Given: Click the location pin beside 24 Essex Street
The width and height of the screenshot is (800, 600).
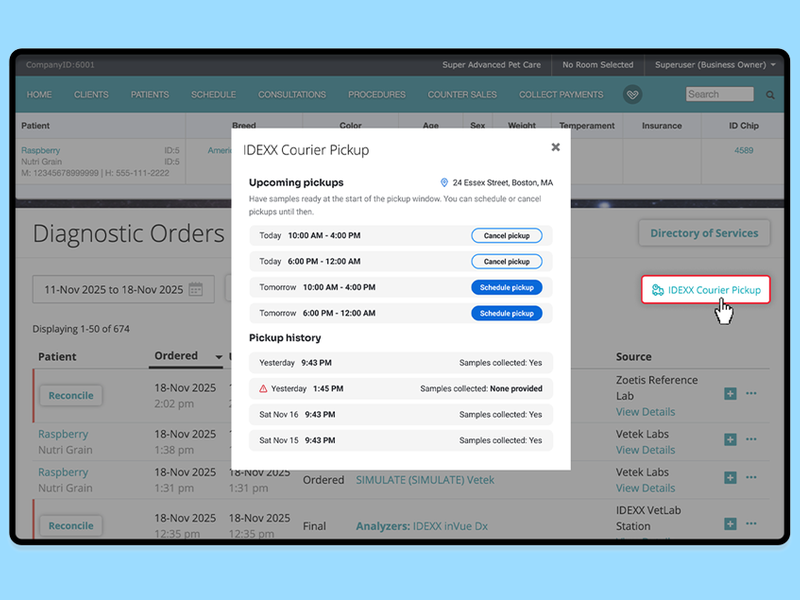Looking at the screenshot, I should tap(444, 183).
